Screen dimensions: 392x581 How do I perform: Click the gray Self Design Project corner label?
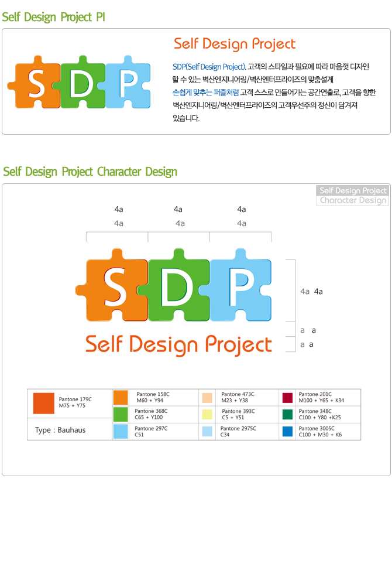[x=353, y=190]
